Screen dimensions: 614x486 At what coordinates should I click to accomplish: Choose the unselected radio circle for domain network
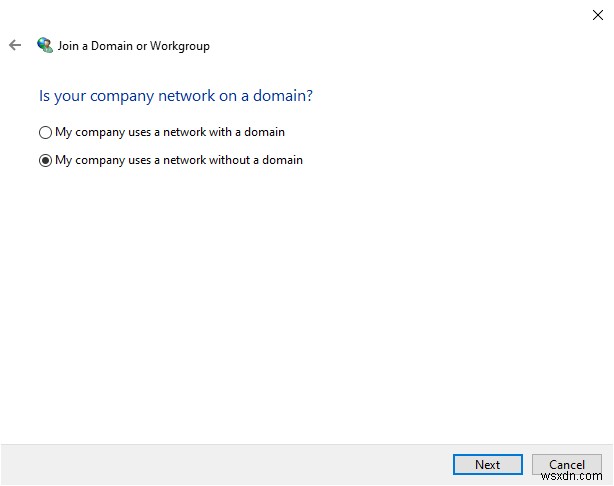click(45, 132)
